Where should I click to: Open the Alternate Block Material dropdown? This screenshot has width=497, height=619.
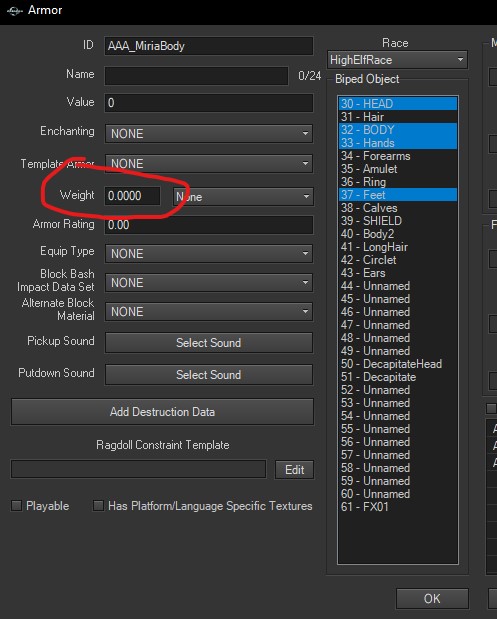pos(209,312)
